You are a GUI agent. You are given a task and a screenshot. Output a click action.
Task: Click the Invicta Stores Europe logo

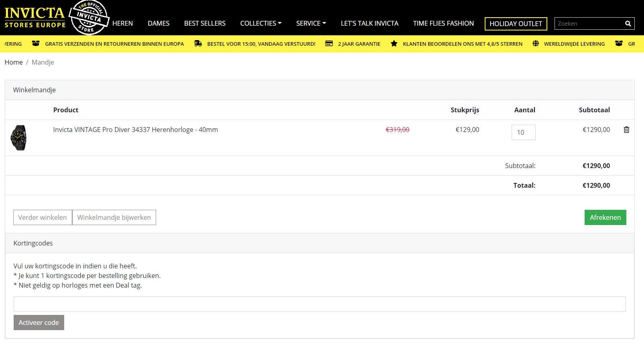click(x=35, y=18)
